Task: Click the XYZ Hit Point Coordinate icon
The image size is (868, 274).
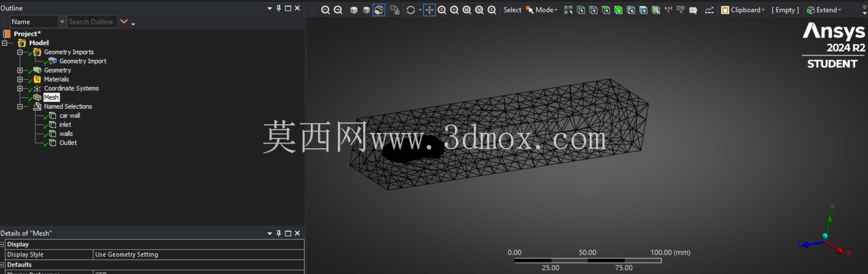Action: (x=668, y=10)
